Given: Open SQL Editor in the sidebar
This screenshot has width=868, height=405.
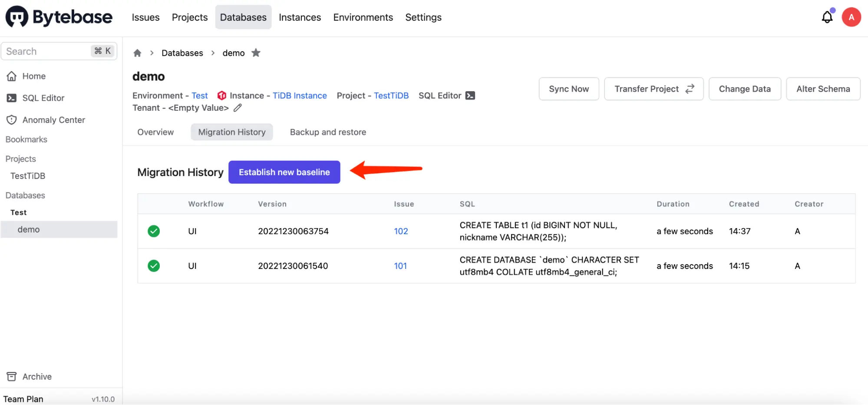Looking at the screenshot, I should point(43,98).
